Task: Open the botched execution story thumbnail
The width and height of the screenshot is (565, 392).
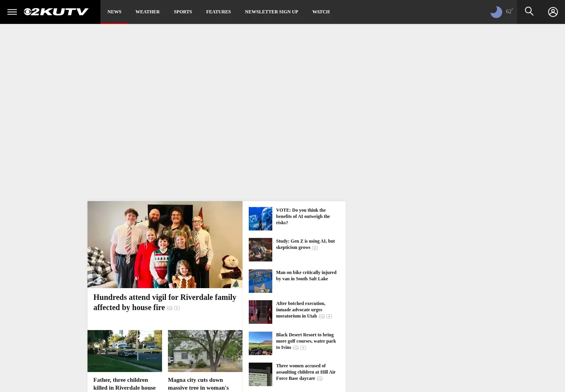Action: tap(260, 312)
